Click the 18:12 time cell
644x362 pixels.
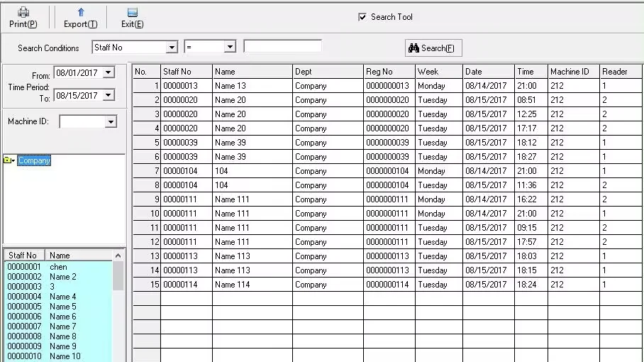[531, 143]
